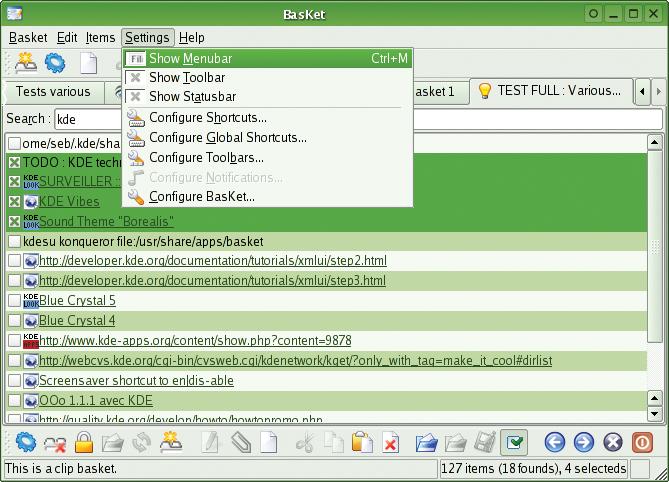Viewport: 669px width, 482px height.
Task: Open the kde-apps.org content=9878 link
Action: point(195,340)
